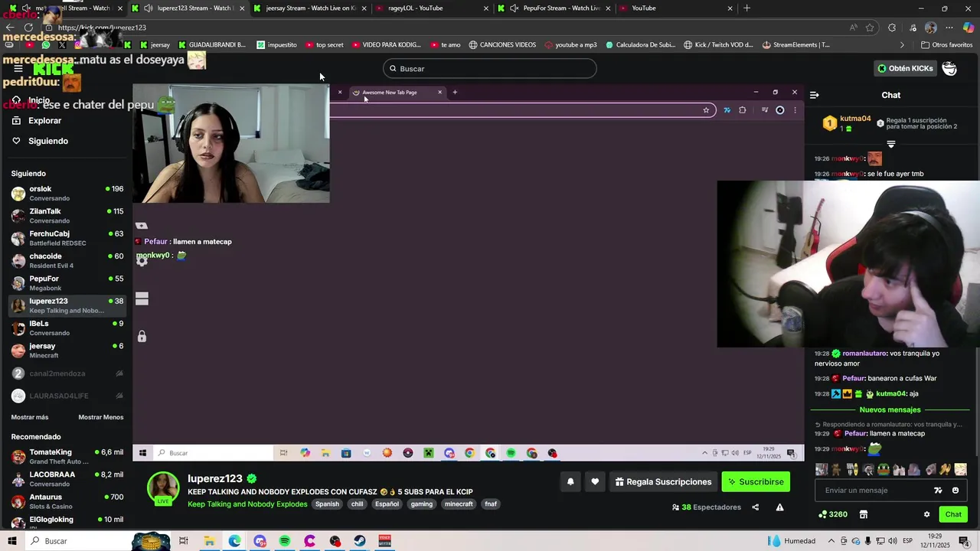980x551 pixels.
Task: Open browser settings three-dots menu
Action: [x=949, y=28]
